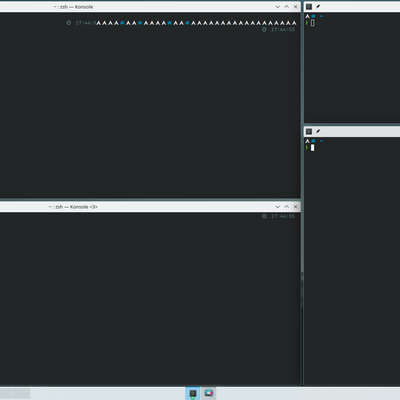The image size is (400, 400).
Task: Click the hollow cursor in the upper-right terminal
Action: [x=312, y=23]
